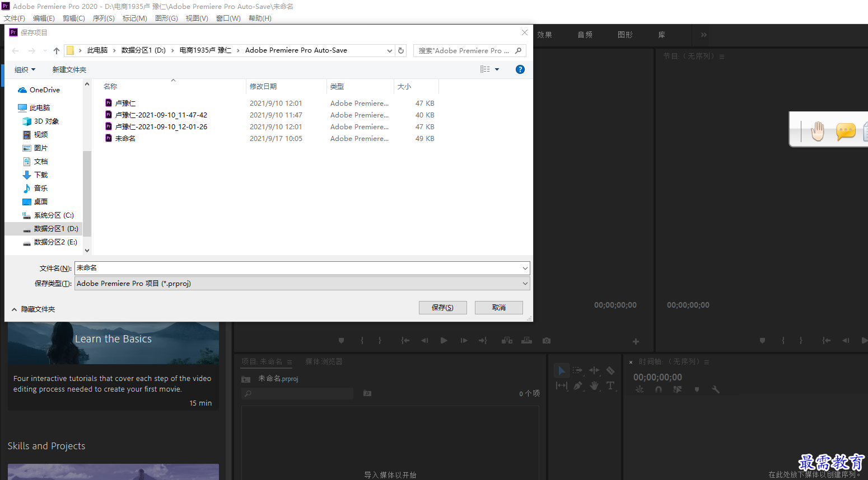Open the 保存类型 dropdown
The height and width of the screenshot is (480, 868).
click(x=302, y=283)
